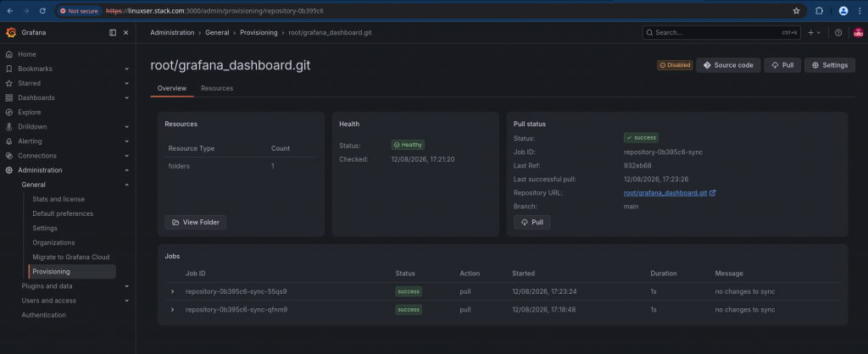Click the Administration gear icon
The width and height of the screenshot is (868, 354).
[8, 170]
